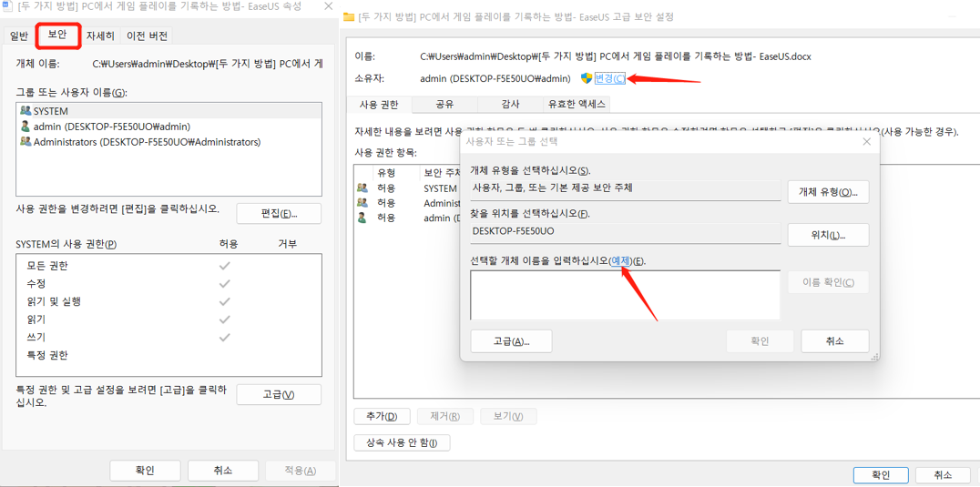Click the 읽기 및 실행 permission row
The image size is (980, 487).
click(x=168, y=301)
